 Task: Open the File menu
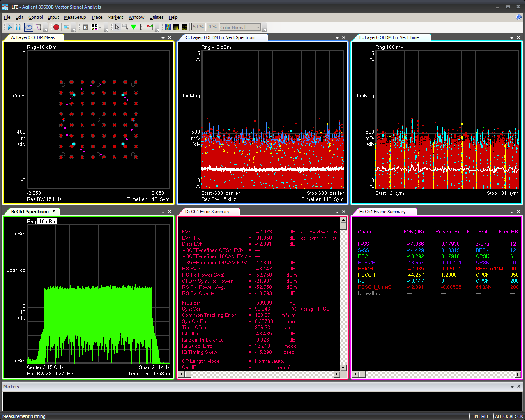[x=7, y=17]
